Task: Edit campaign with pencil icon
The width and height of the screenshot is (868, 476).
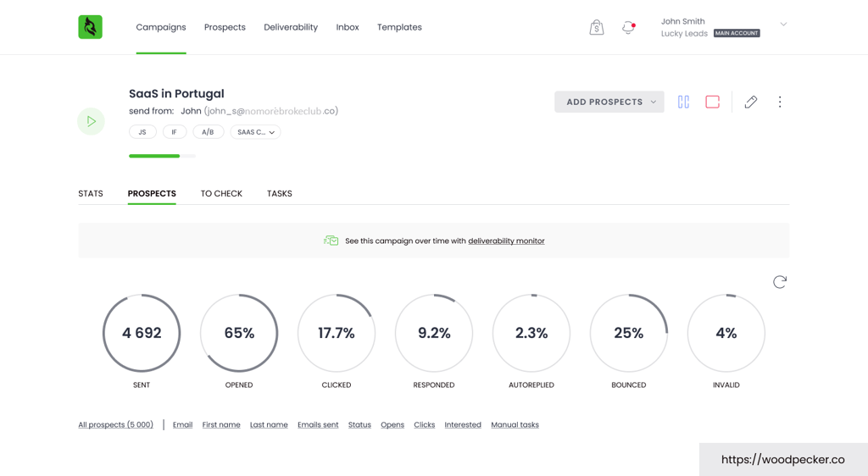Action: click(750, 102)
